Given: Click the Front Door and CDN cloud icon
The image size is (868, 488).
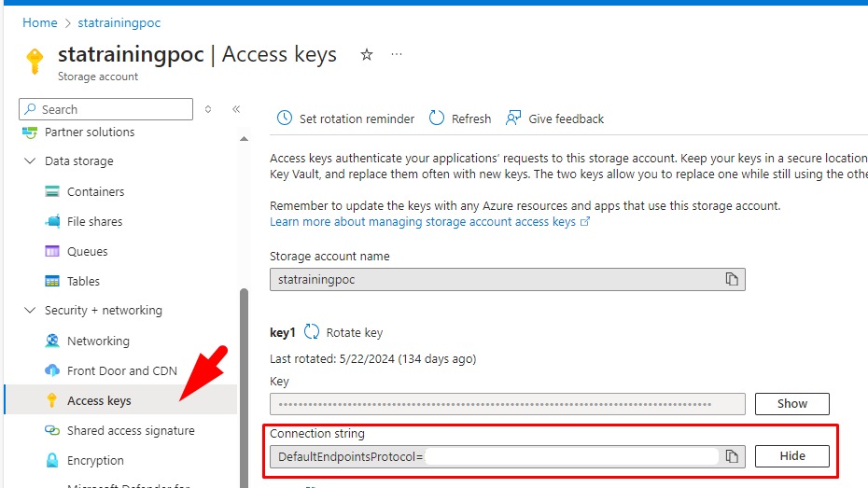Looking at the screenshot, I should [52, 370].
